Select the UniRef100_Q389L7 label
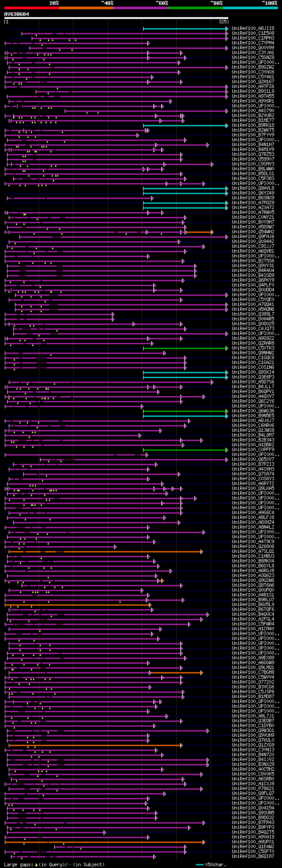 click(253, 314)
